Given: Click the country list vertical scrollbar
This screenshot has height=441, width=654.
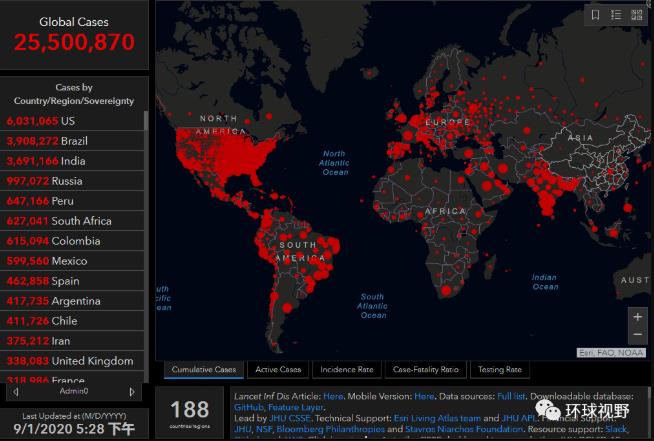Looking at the screenshot, I should (x=146, y=200).
